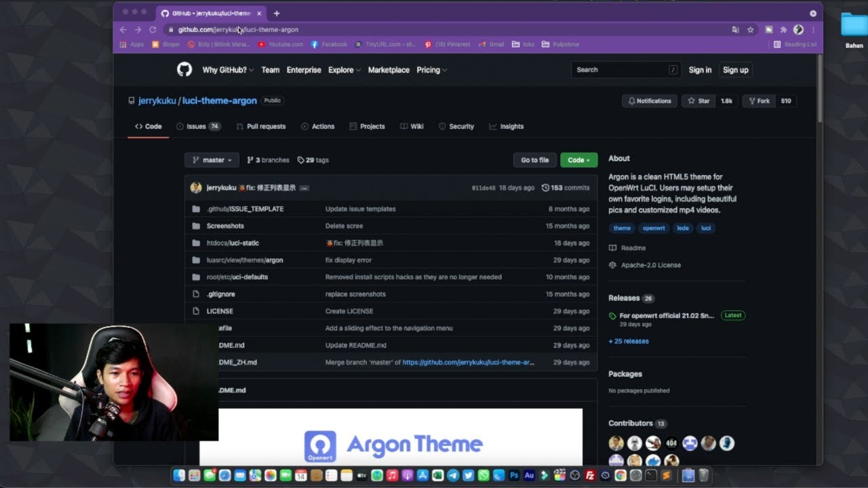View the 153 commits history
This screenshot has height=488, width=868.
[566, 188]
